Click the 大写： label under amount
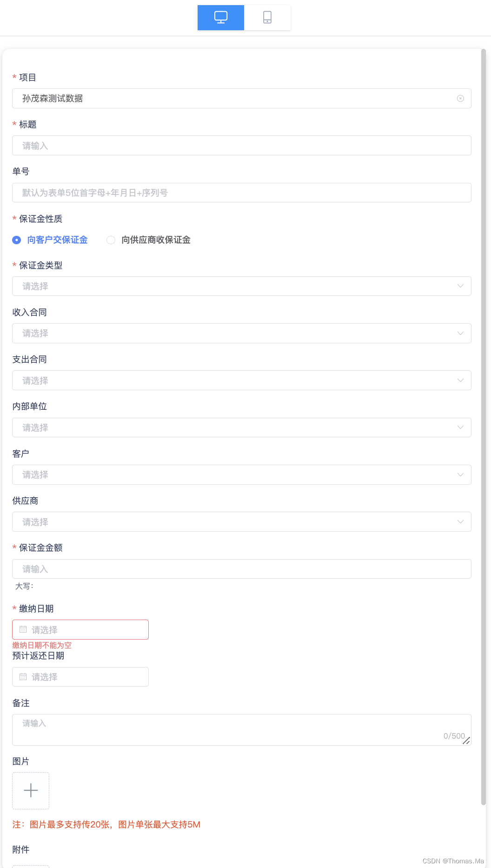491x868 pixels. pyautogui.click(x=25, y=586)
